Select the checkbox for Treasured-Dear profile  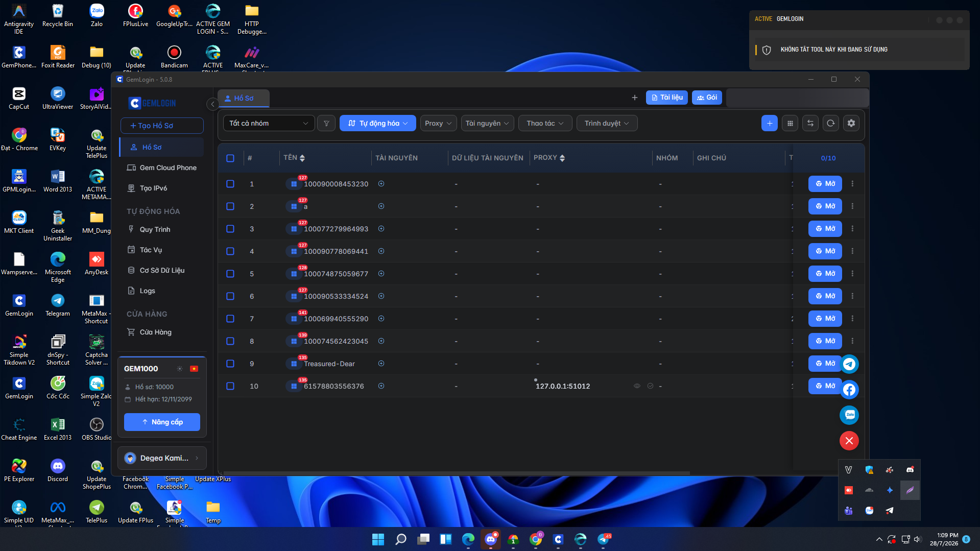coord(230,364)
